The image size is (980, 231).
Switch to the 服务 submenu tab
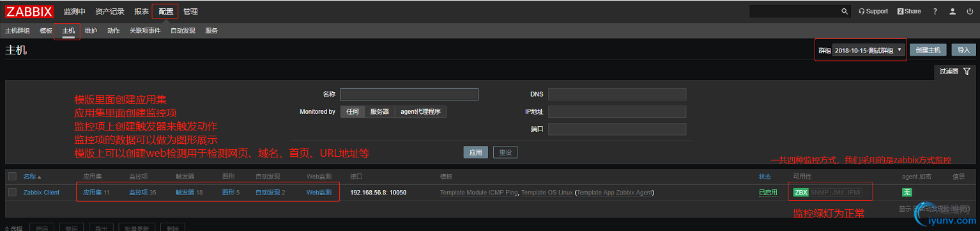coord(211,31)
